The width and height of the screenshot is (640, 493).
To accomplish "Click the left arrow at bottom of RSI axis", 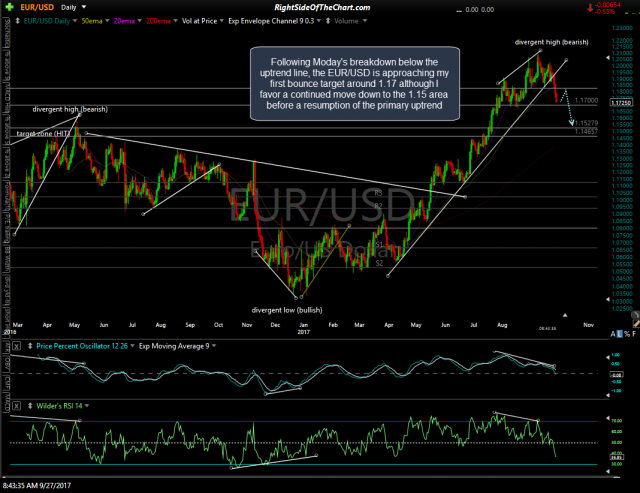I will [x=607, y=471].
